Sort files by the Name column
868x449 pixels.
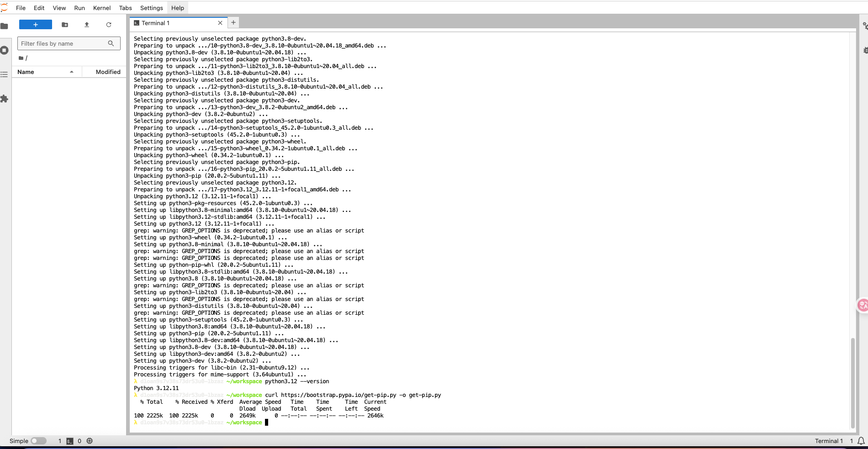tap(47, 72)
